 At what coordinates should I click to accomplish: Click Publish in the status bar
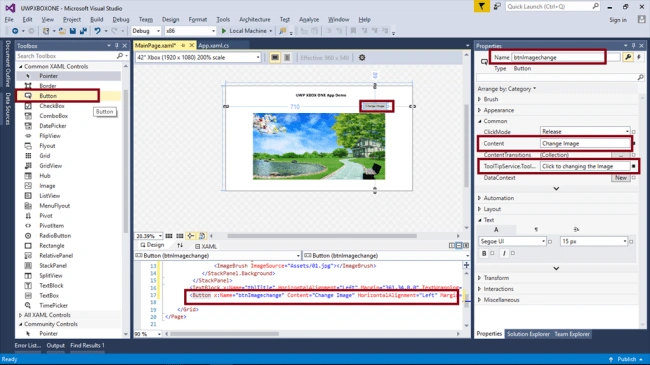coord(626,359)
